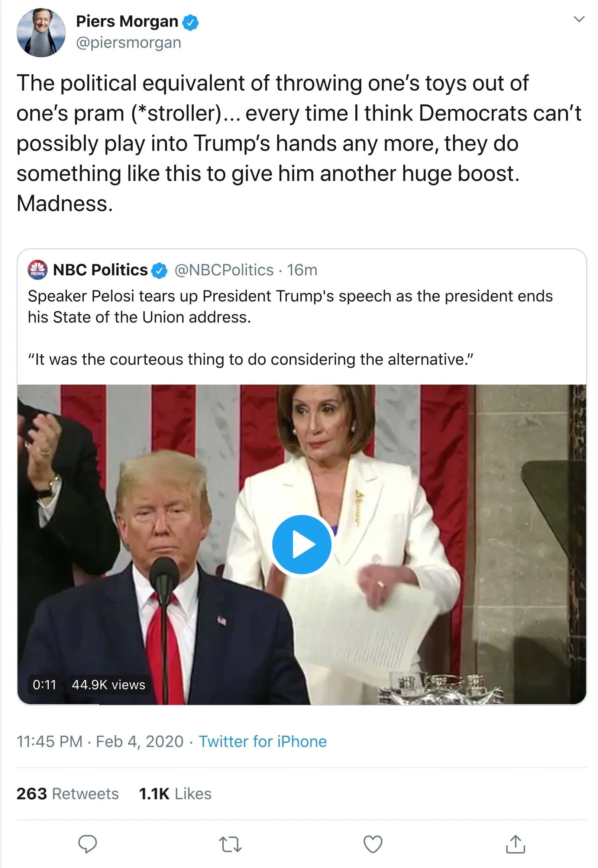Viewport: 598px width, 868px height.
Task: Click the 44.9K views video label
Action: [x=108, y=684]
